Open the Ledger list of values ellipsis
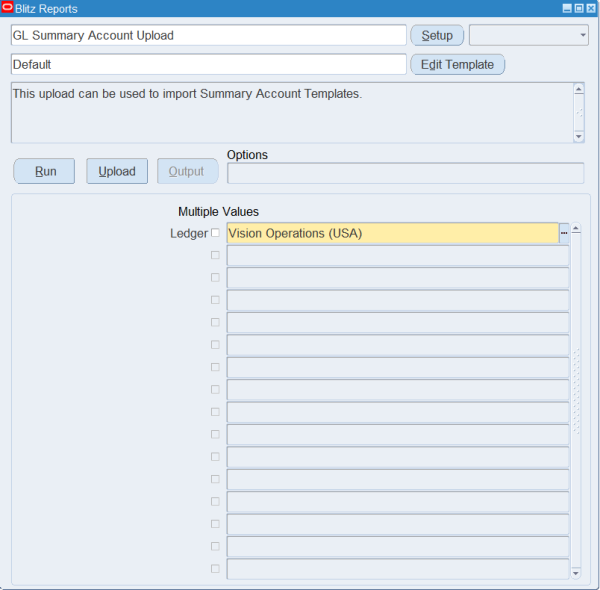Viewport: 600px width, 590px height. (x=564, y=233)
